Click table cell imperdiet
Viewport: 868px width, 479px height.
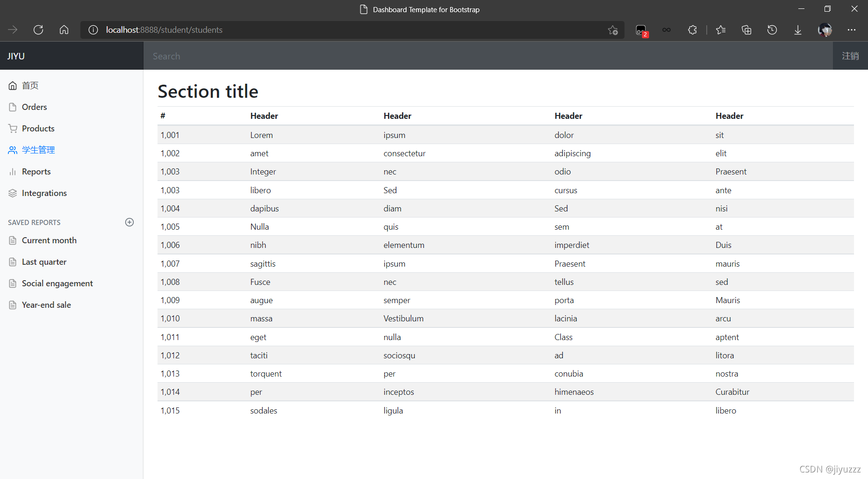pyautogui.click(x=572, y=245)
